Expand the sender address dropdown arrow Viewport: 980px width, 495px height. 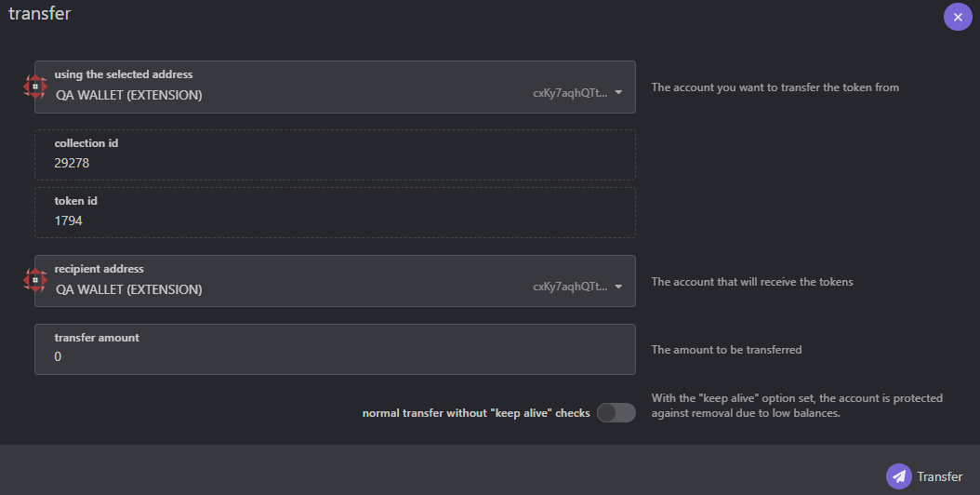click(618, 93)
